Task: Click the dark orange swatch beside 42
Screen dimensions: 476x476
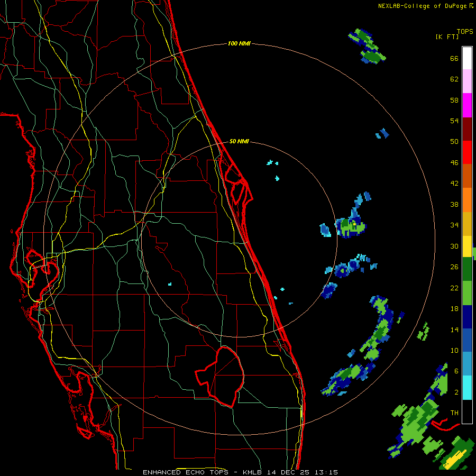Action: coord(467,176)
